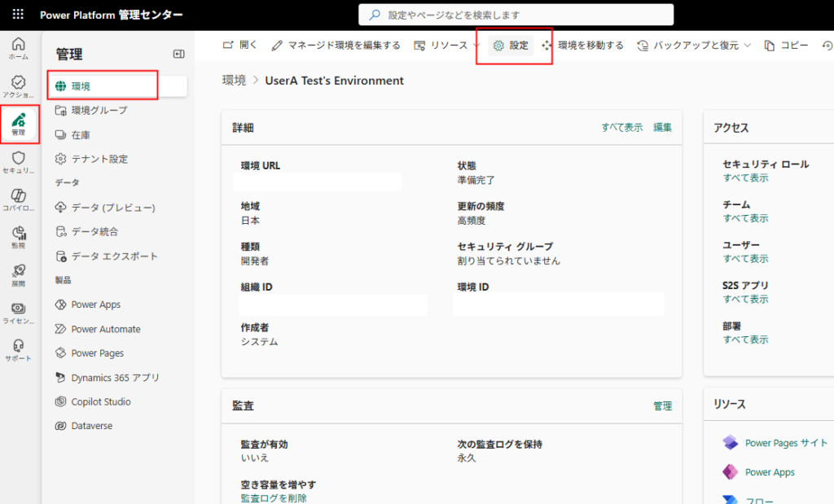Screen dimensions: 834x504
Task: Click the サポート headset icon
Action: click(18, 349)
